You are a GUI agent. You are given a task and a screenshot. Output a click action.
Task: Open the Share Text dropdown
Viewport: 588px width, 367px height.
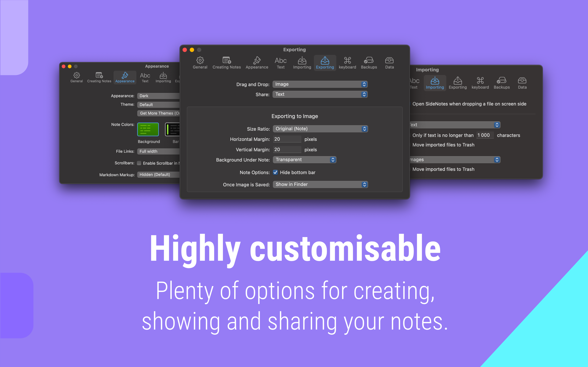(x=320, y=94)
